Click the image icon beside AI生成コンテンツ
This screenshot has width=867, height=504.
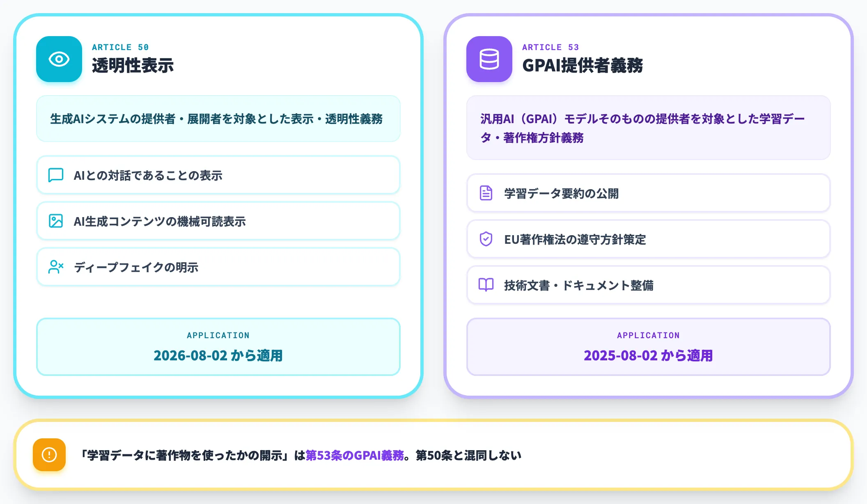coord(56,221)
